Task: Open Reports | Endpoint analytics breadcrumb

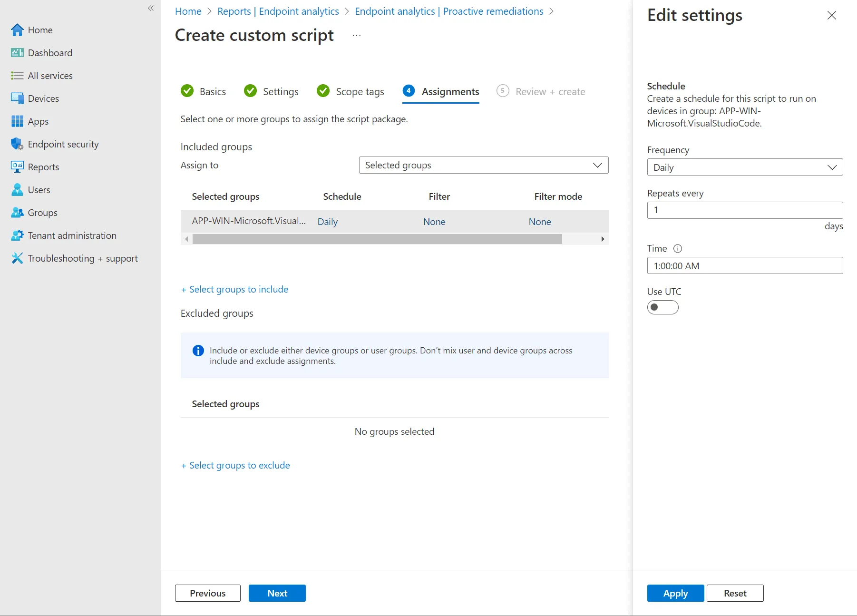Action: 278,11
